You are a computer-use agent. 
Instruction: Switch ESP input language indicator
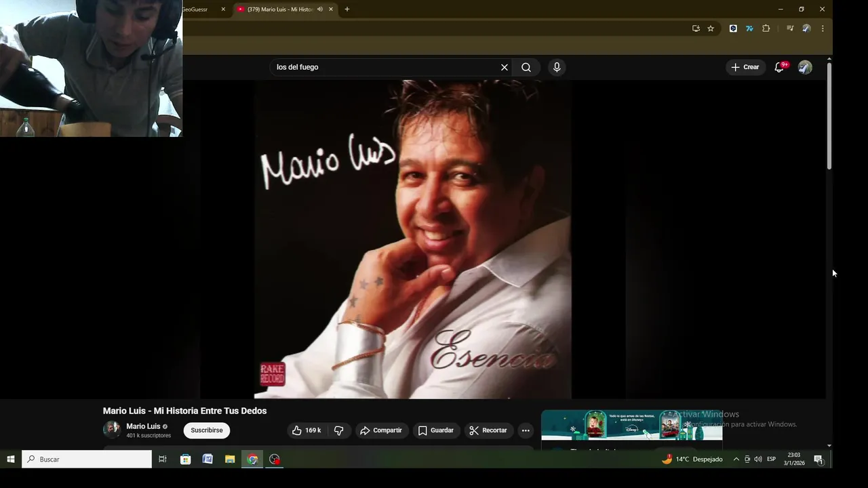point(771,459)
